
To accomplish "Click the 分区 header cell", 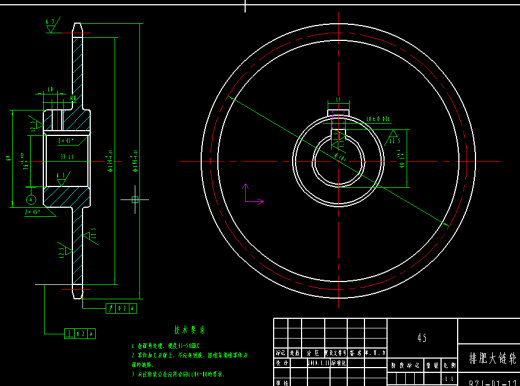I will 313,353.
